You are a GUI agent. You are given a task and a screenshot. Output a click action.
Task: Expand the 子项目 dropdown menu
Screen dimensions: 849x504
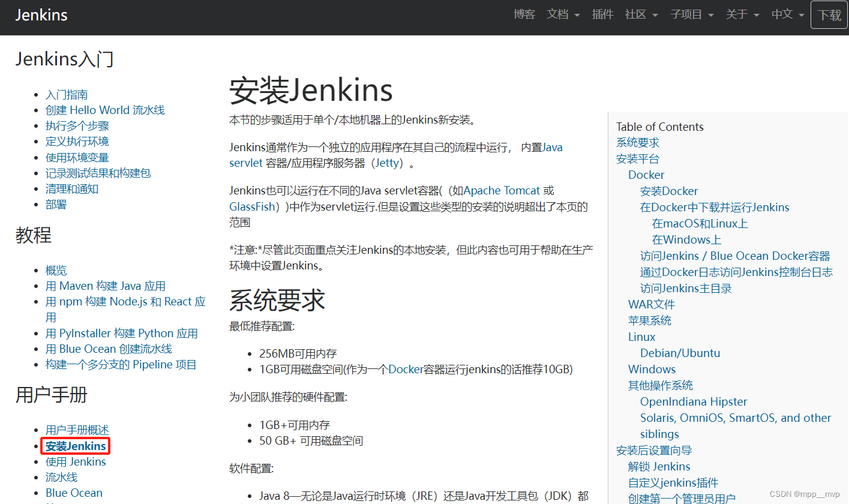[692, 14]
